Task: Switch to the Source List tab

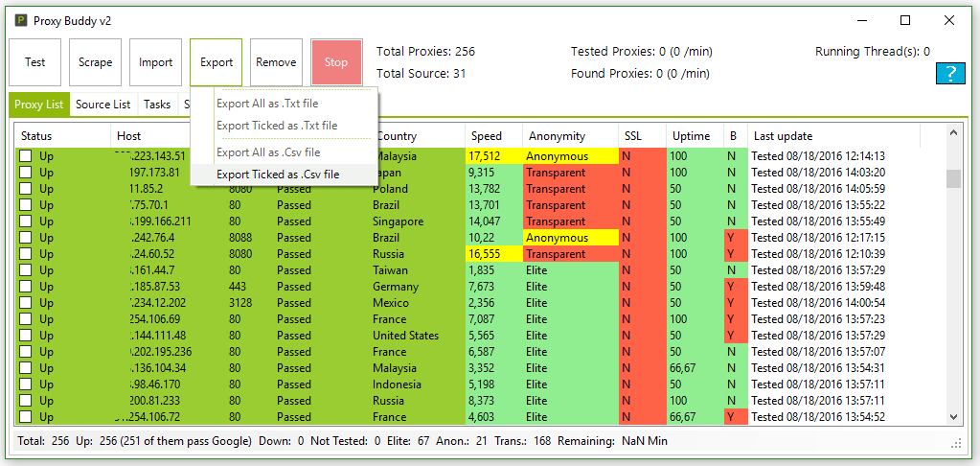Action: 103,105
